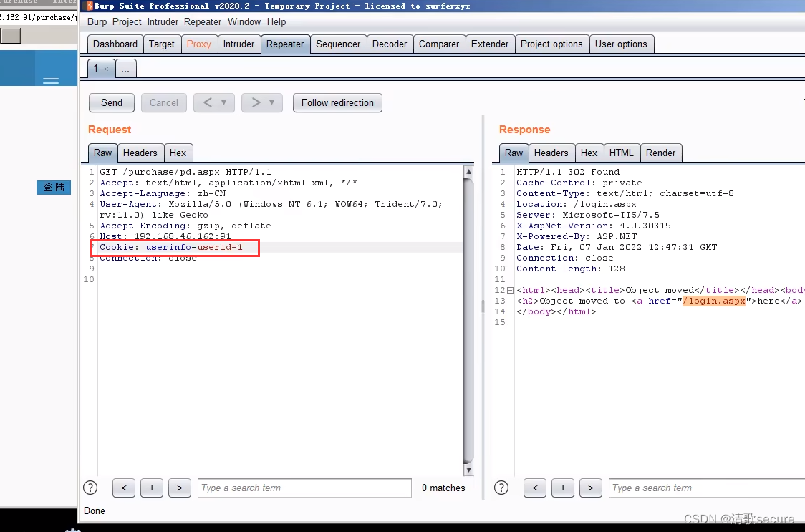Select the Request Hex tab
The image size is (805, 532).
pyautogui.click(x=178, y=153)
